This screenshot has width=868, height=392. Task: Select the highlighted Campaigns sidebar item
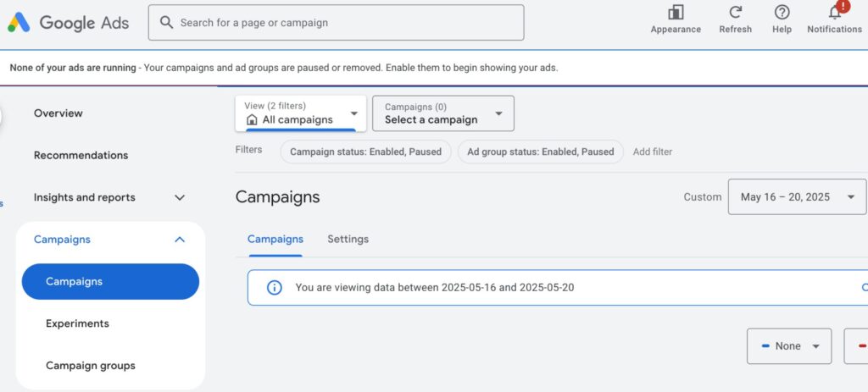coord(110,281)
